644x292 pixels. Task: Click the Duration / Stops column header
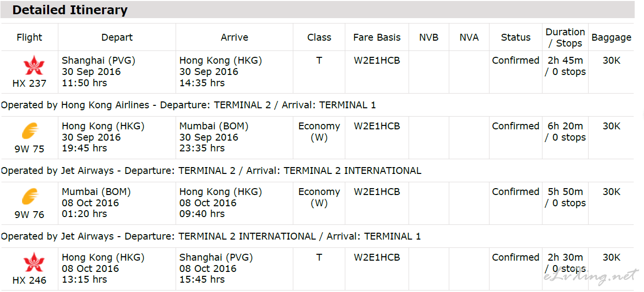pos(565,37)
